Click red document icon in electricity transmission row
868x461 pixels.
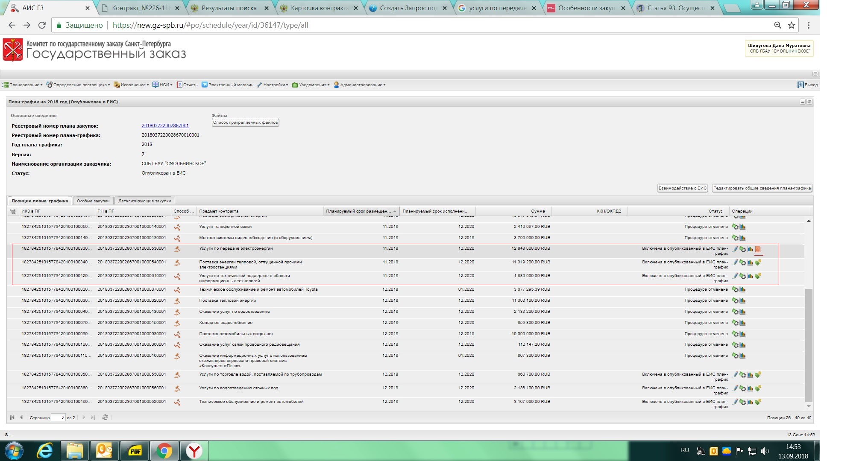coord(758,249)
